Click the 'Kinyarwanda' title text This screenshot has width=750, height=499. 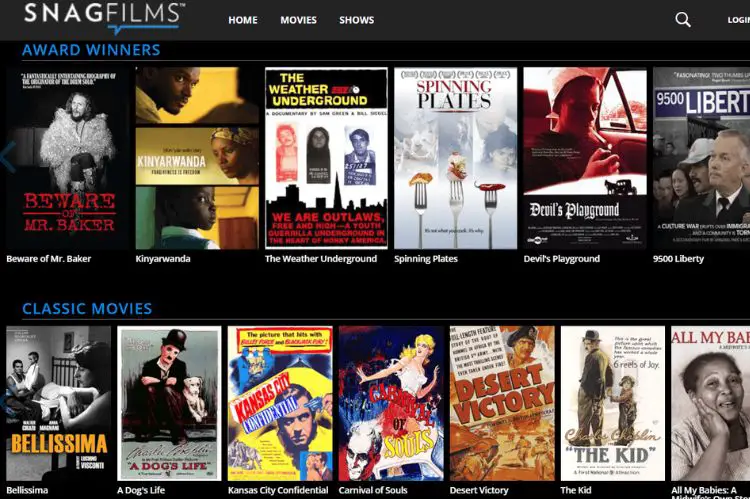pyautogui.click(x=163, y=259)
